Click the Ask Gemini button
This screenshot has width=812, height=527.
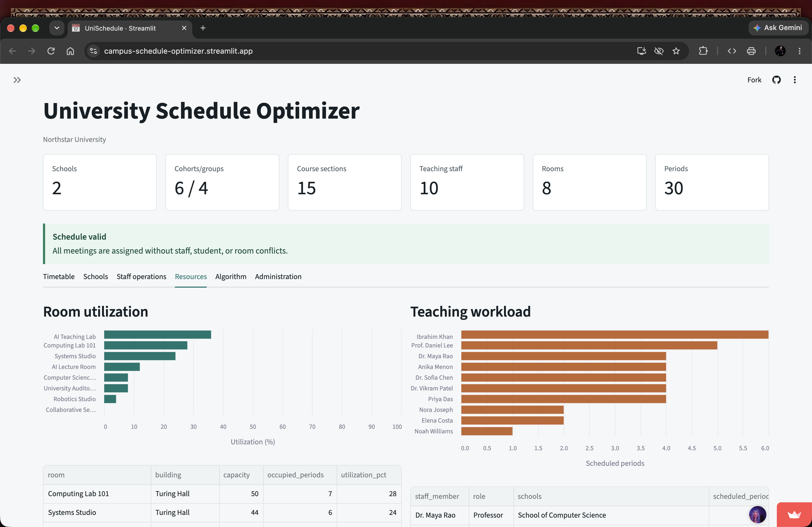778,28
